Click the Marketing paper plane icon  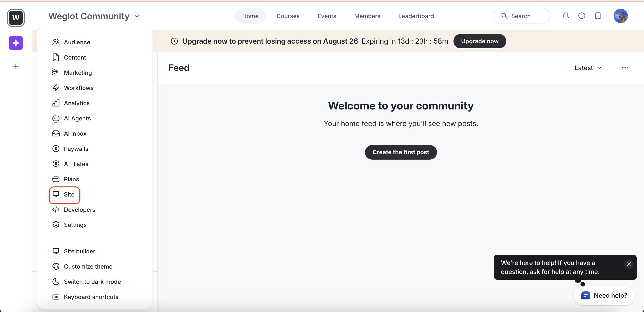tap(55, 72)
